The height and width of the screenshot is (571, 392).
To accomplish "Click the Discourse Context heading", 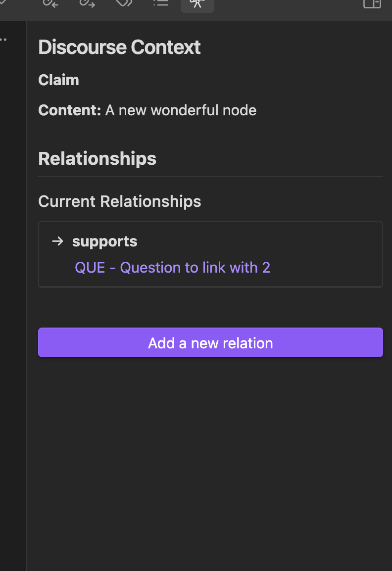I will point(119,47).
